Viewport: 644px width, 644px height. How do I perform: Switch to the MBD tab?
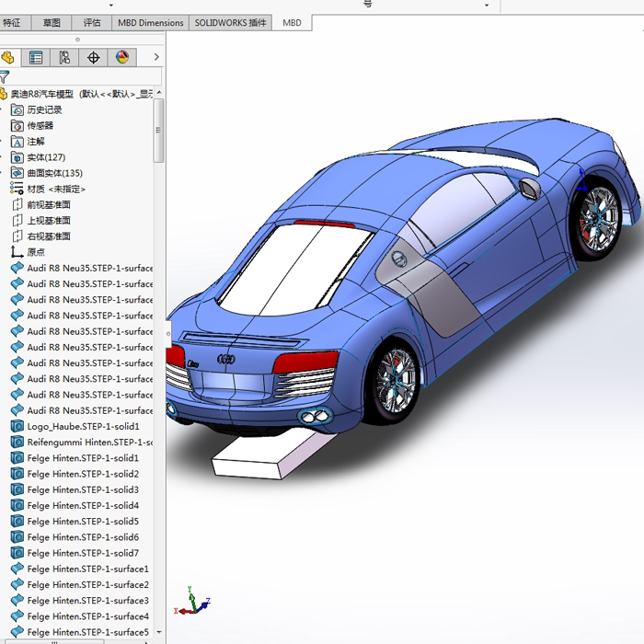292,23
